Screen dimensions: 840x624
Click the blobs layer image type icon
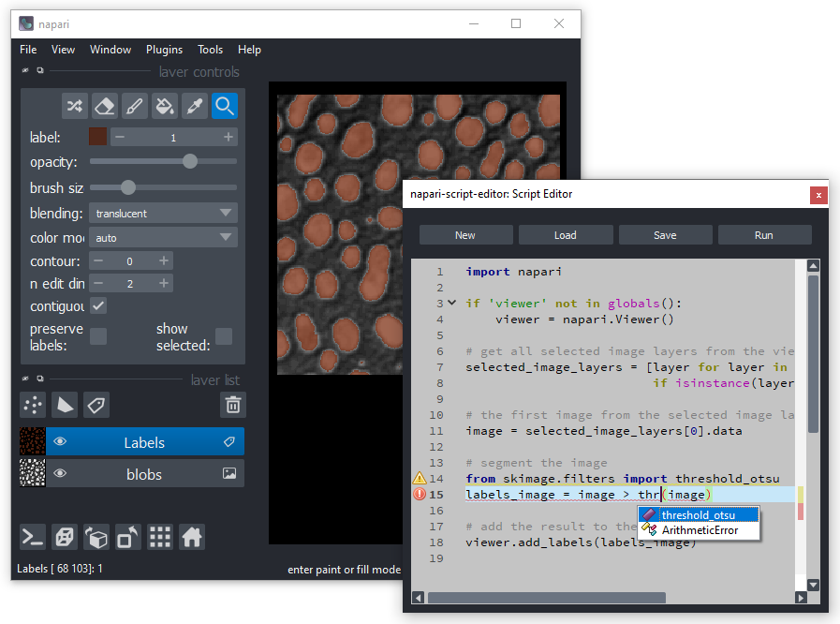tap(229, 473)
